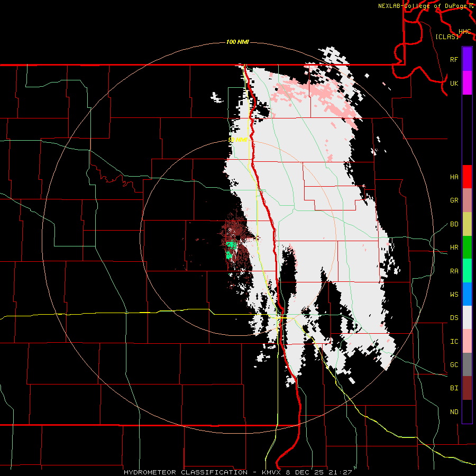Image resolution: width=476 pixels, height=476 pixels.
Task: Click the RA light green legend swatch
Action: click(467, 271)
